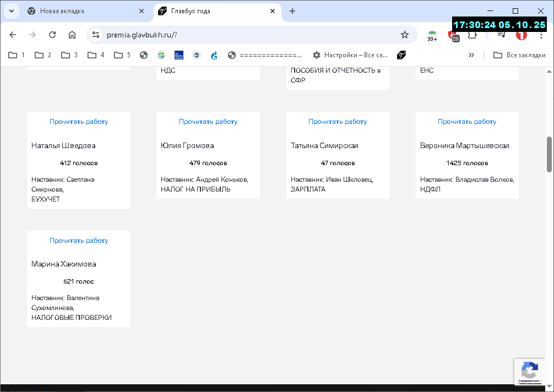This screenshot has height=392, width=554.
Task: Open bookmark folder 2
Action: tap(43, 55)
